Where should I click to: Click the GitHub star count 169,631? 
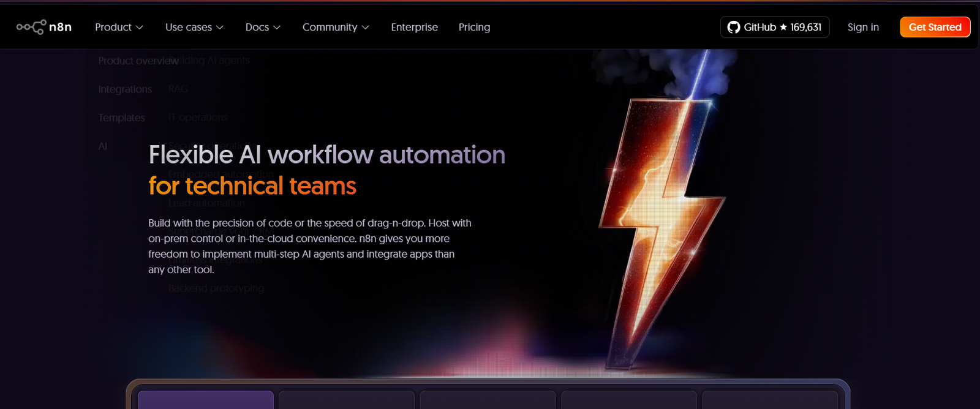[805, 27]
